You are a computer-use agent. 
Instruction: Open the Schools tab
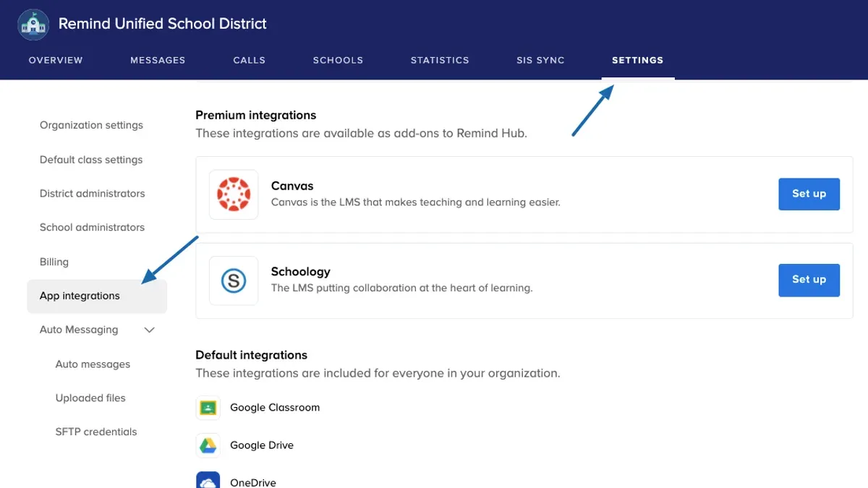point(338,60)
